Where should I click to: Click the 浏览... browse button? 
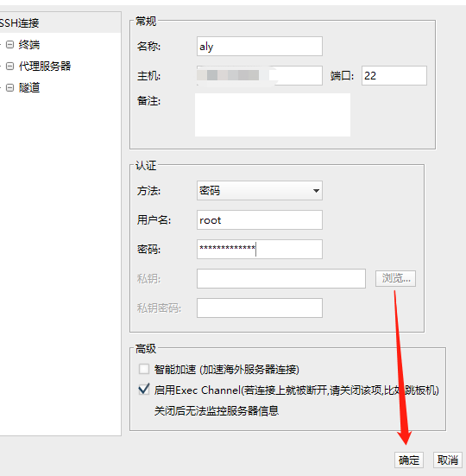point(395,278)
